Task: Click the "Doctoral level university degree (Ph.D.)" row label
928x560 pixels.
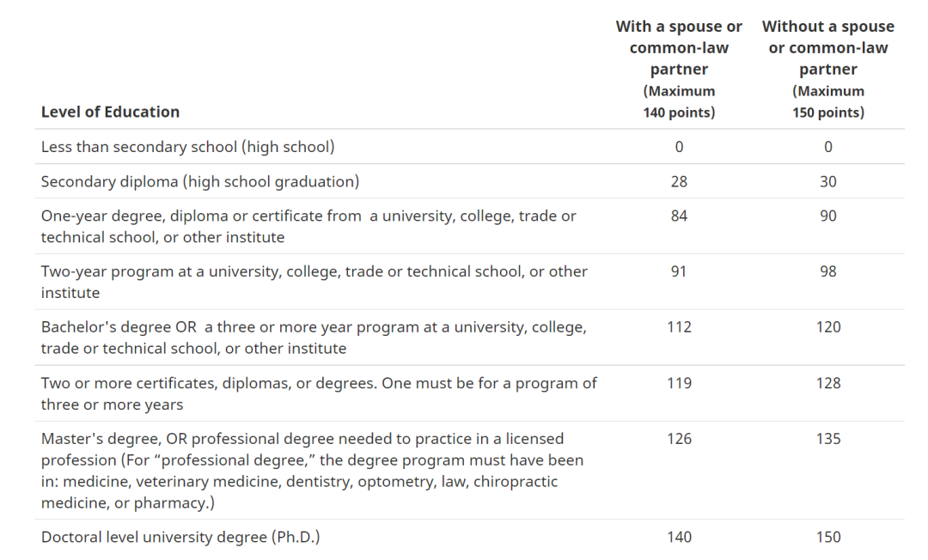Action: pyautogui.click(x=180, y=537)
